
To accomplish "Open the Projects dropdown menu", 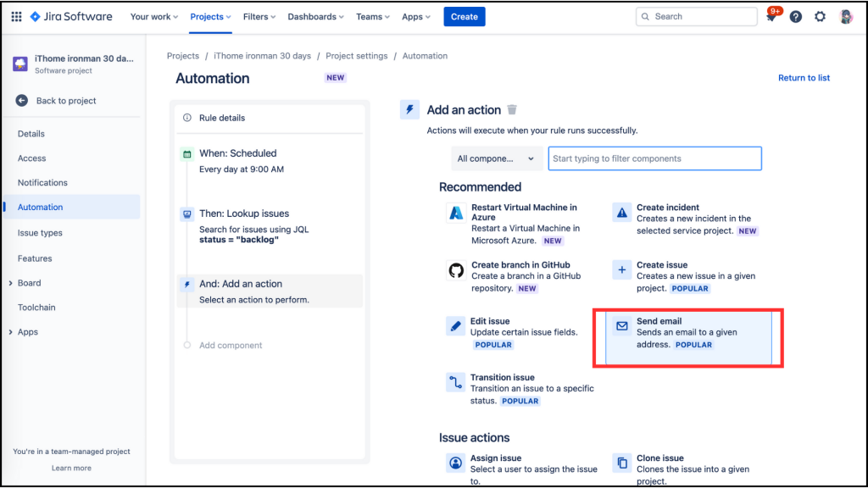I will [x=210, y=17].
